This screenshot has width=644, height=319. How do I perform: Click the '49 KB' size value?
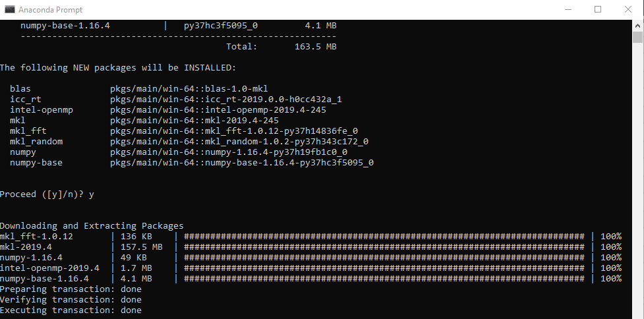134,258
